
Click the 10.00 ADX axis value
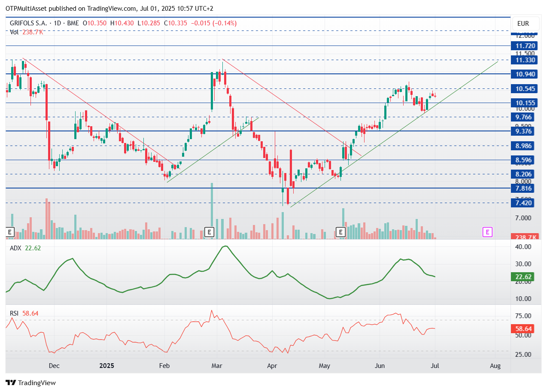pos(524,299)
